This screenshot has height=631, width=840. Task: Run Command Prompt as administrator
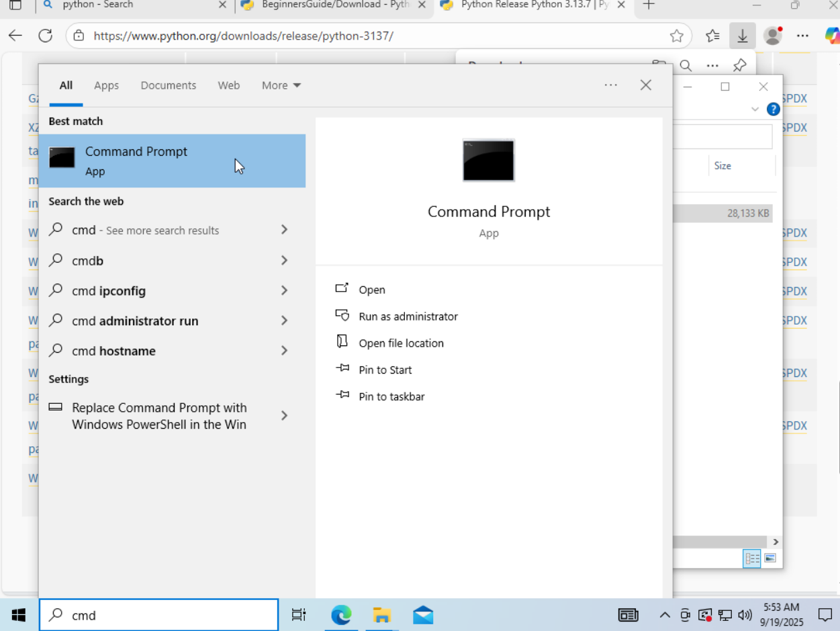408,316
